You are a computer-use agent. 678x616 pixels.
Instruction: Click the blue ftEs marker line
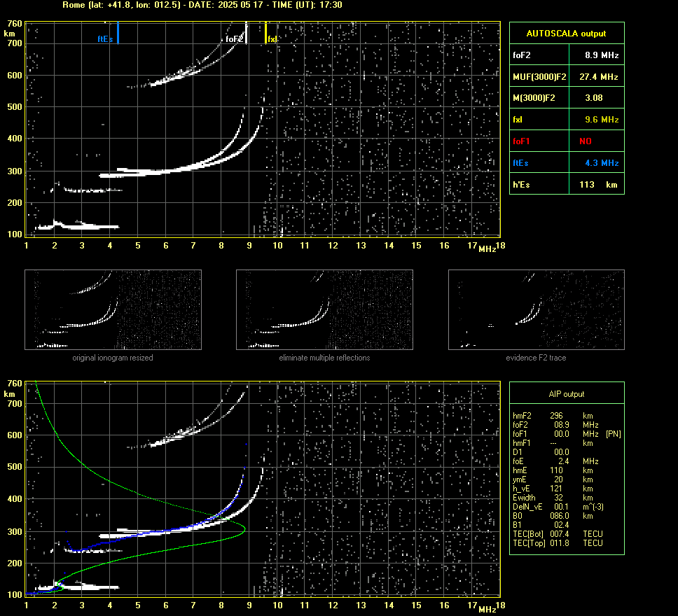118,33
